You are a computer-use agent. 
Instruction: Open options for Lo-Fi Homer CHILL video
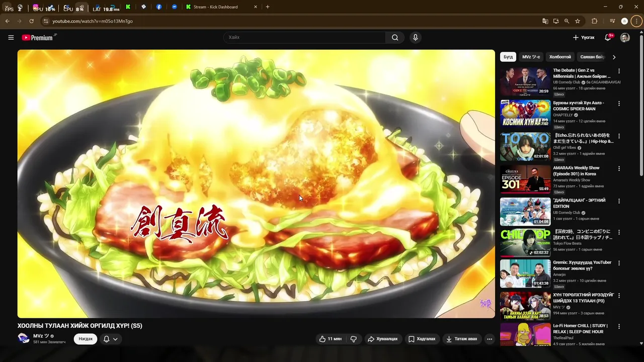click(x=619, y=326)
